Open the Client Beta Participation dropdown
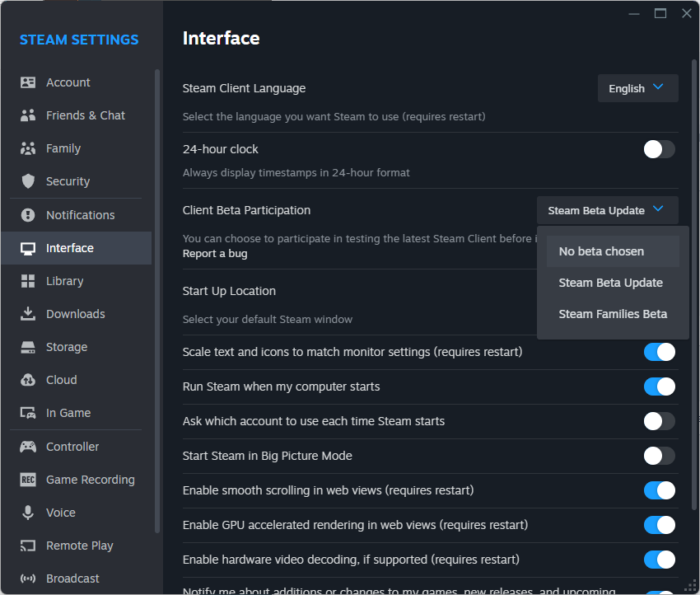700x595 pixels. (x=607, y=210)
